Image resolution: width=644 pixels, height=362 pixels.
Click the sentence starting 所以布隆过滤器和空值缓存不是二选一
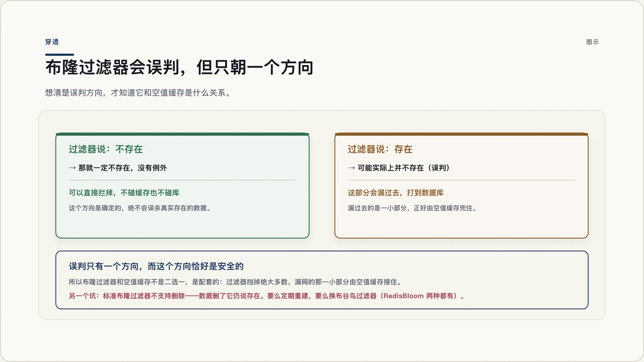click(235, 282)
